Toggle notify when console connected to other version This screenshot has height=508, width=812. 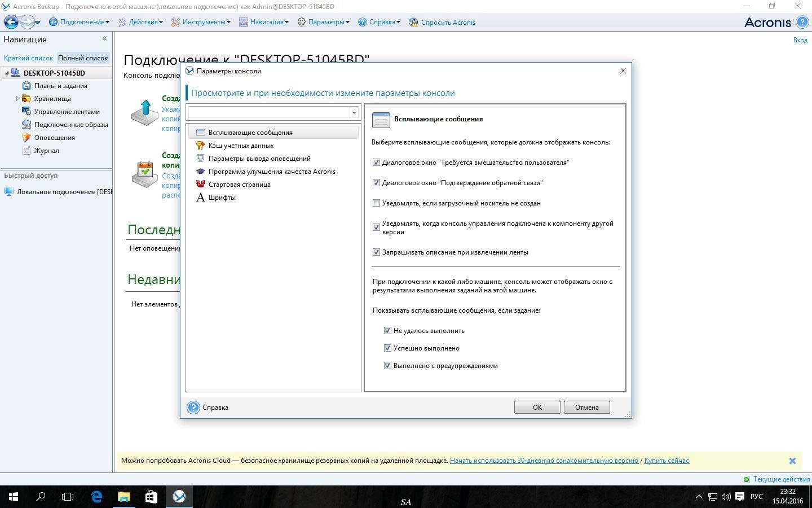coord(376,227)
